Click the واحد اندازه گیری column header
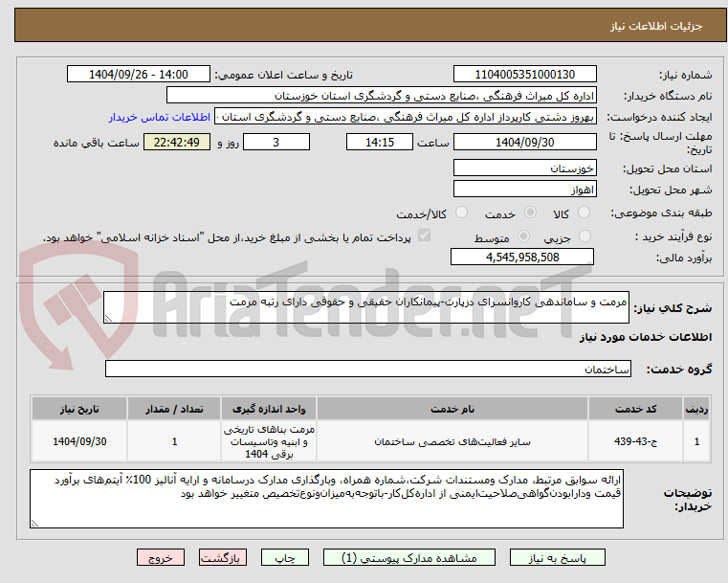 269,409
